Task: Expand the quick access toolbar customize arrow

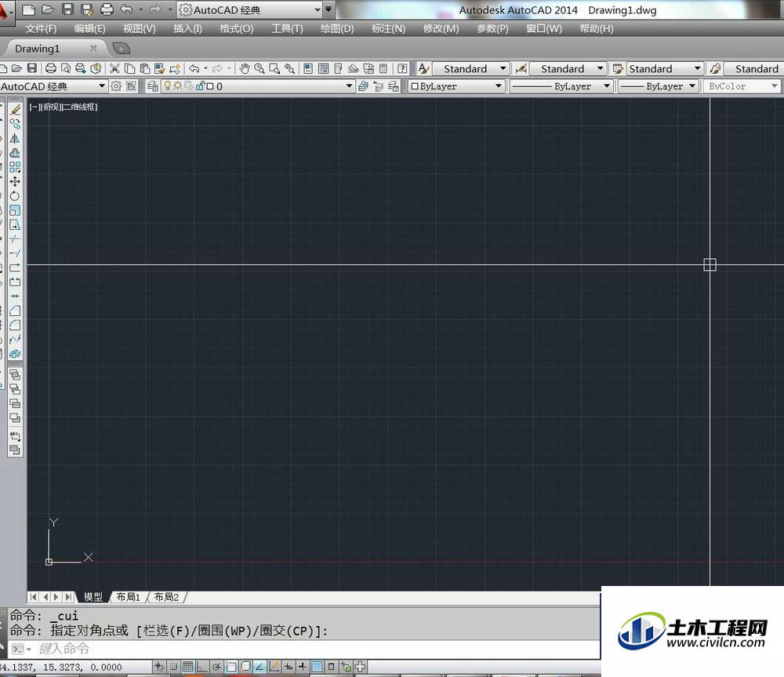Action: coord(328,9)
